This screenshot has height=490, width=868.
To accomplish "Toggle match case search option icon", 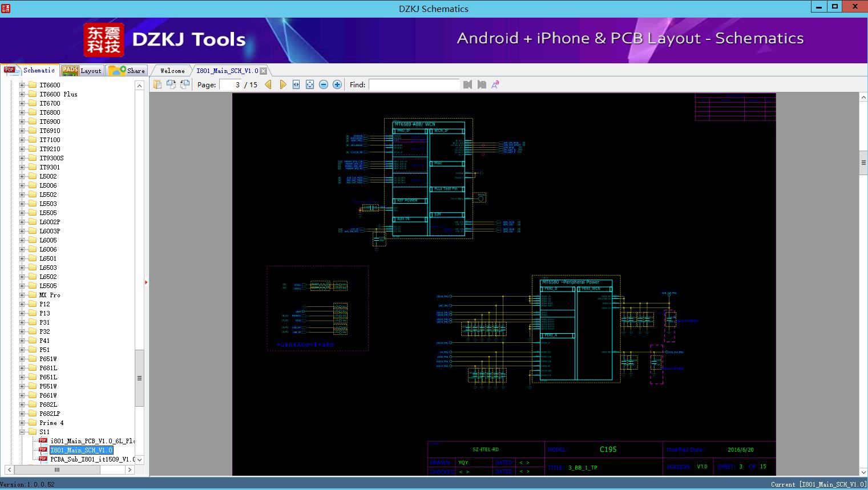I will click(x=495, y=84).
